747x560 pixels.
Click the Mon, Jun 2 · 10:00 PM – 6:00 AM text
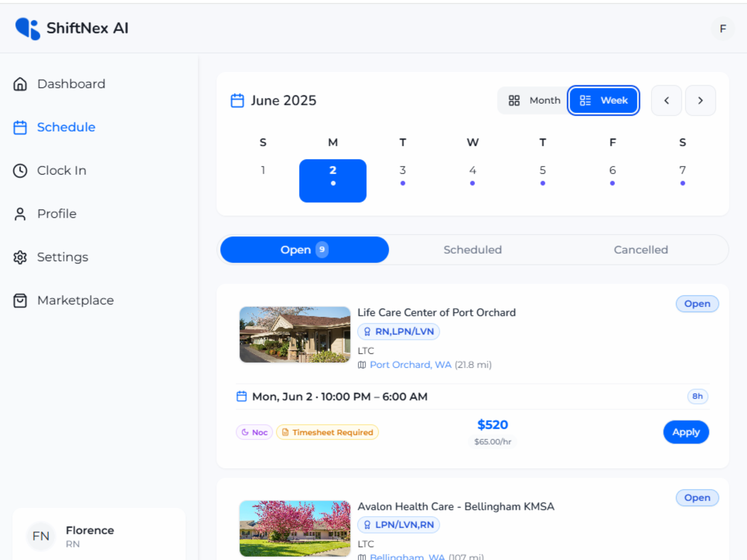click(340, 396)
